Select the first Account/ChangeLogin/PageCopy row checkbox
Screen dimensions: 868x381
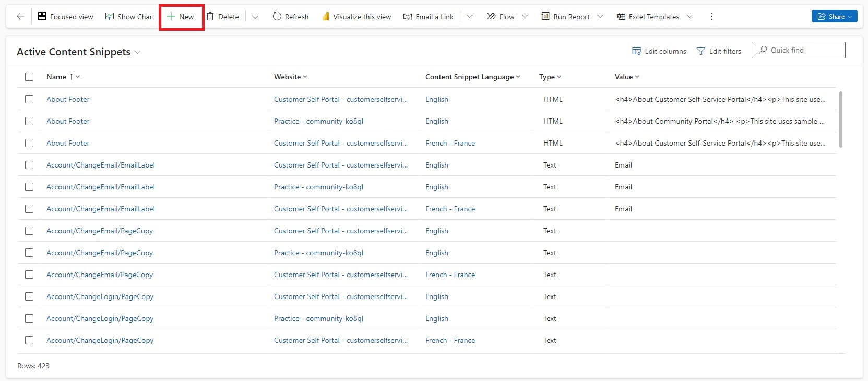(29, 296)
